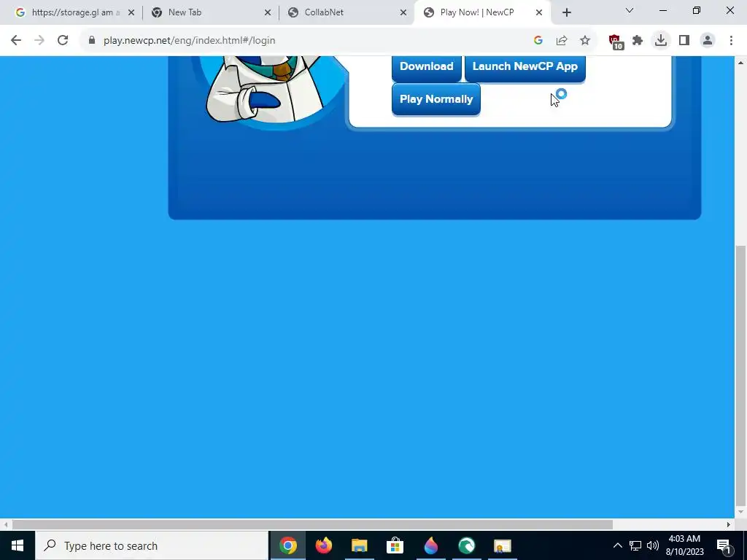The width and height of the screenshot is (747, 560).
Task: Bookmark this page with the star
Action: (585, 41)
